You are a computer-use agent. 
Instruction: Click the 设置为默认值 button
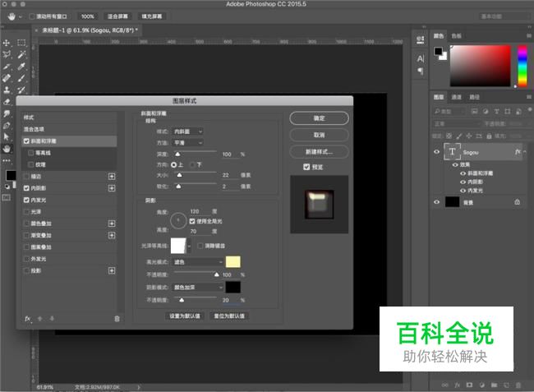click(185, 316)
